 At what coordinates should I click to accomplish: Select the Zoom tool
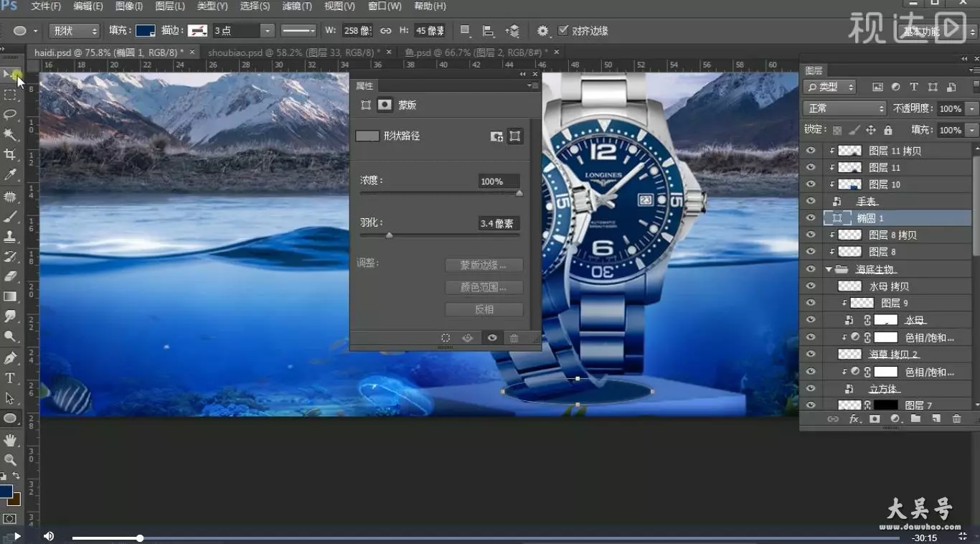pyautogui.click(x=10, y=460)
